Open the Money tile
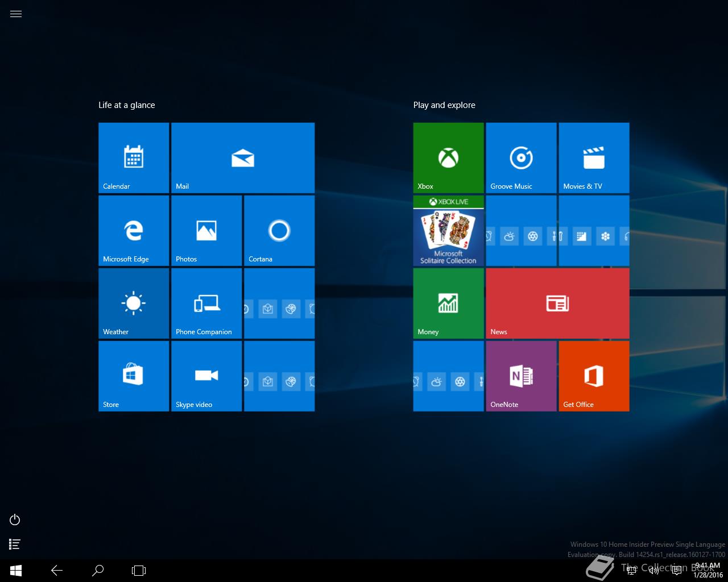The width and height of the screenshot is (728, 582). pyautogui.click(x=449, y=304)
